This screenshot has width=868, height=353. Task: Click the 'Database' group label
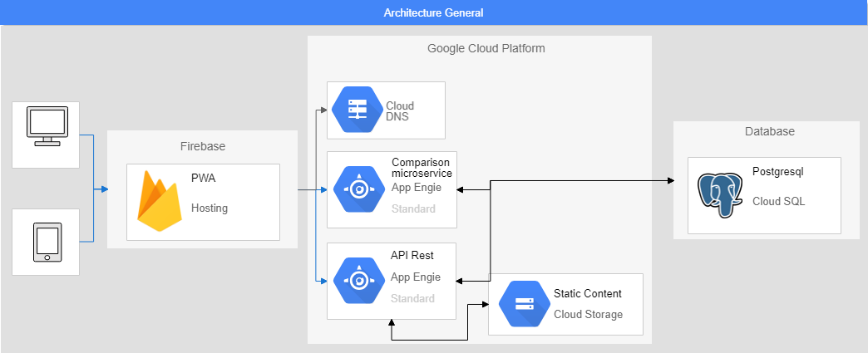(769, 132)
